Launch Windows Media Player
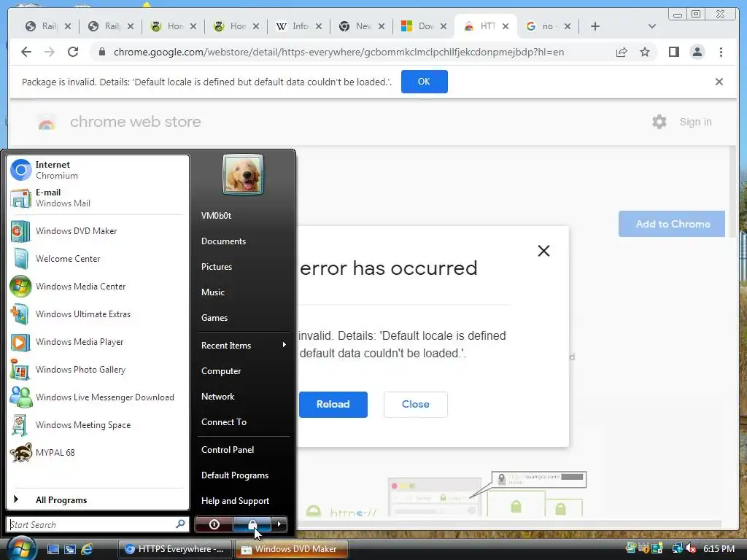Viewport: 747px width, 560px height. (98, 342)
